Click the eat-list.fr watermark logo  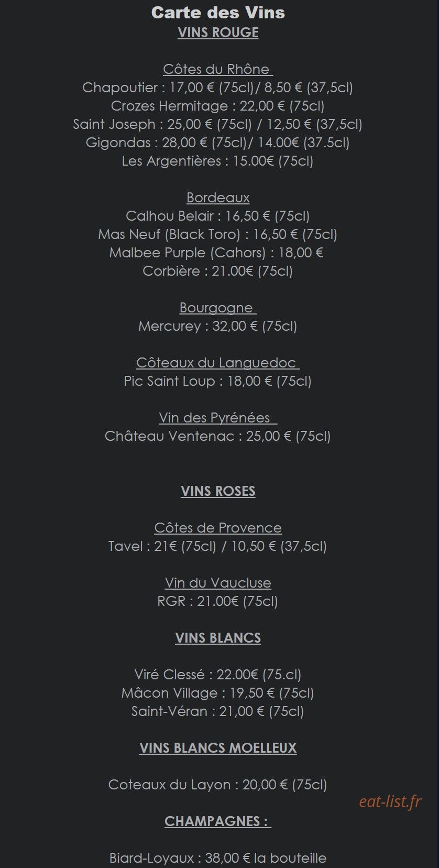[390, 801]
